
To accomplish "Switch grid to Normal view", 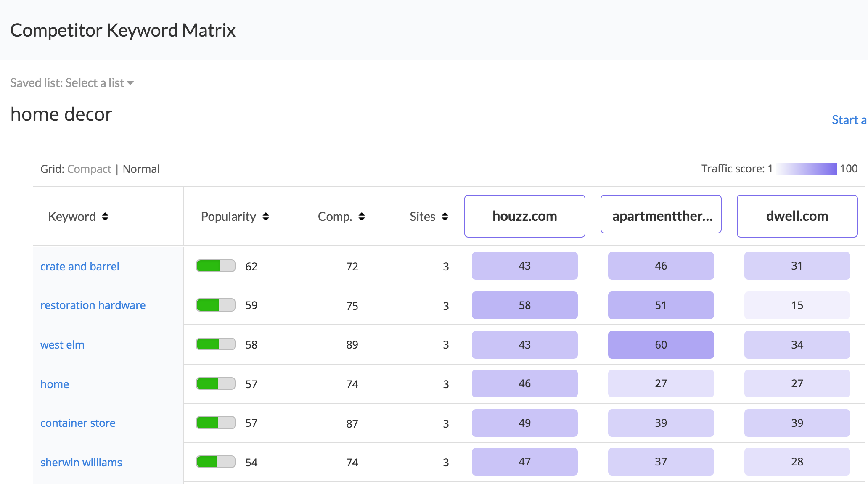I will (141, 169).
